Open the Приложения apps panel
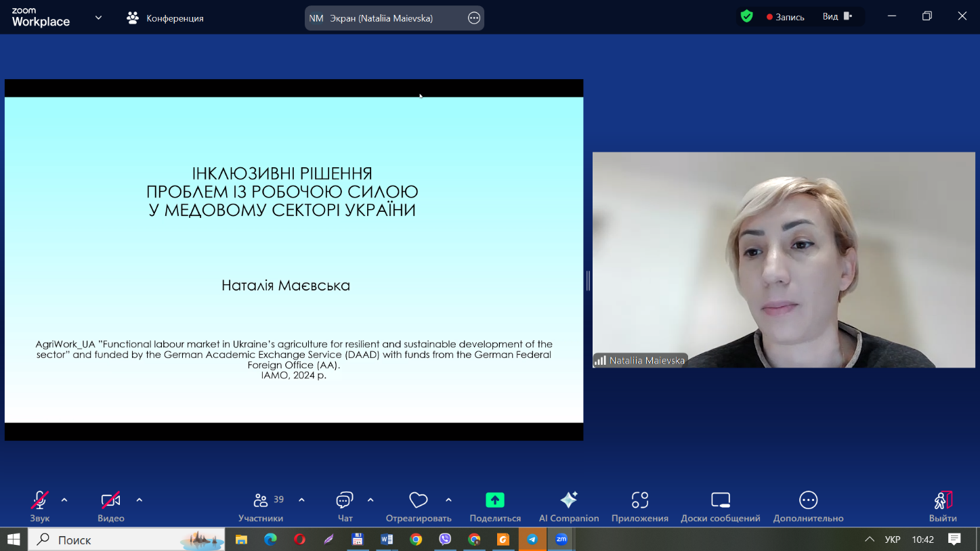Image resolution: width=980 pixels, height=551 pixels. click(640, 506)
